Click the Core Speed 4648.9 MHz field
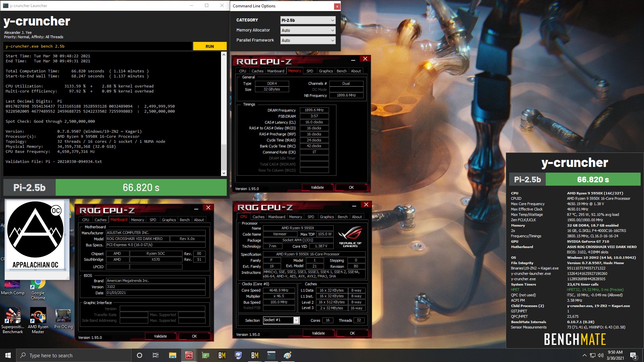The height and width of the screenshot is (362, 644). 279,290
